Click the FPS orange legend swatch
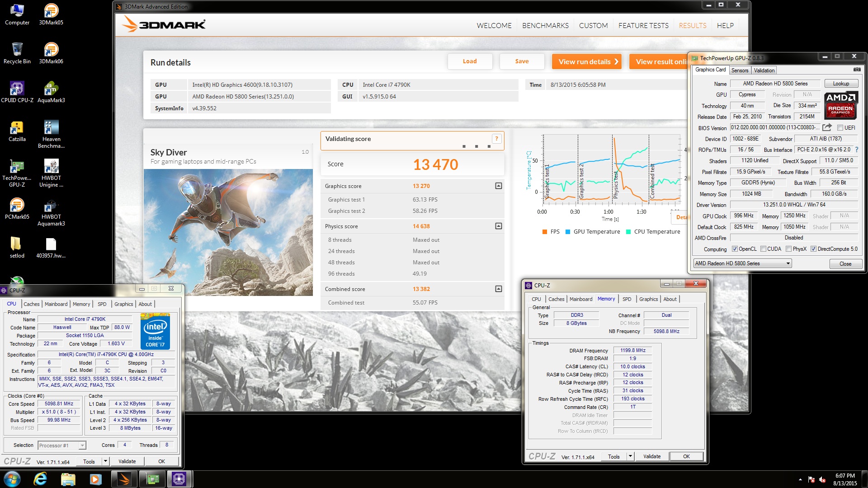 click(x=545, y=232)
